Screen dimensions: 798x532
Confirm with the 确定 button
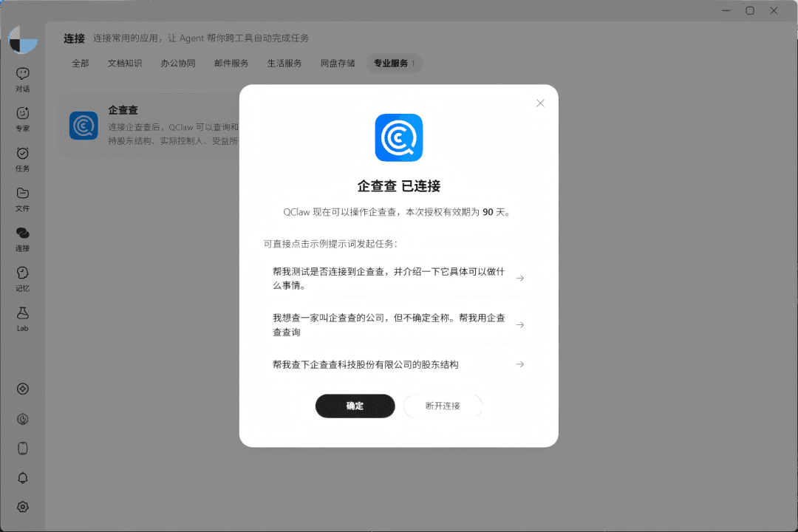pos(355,406)
